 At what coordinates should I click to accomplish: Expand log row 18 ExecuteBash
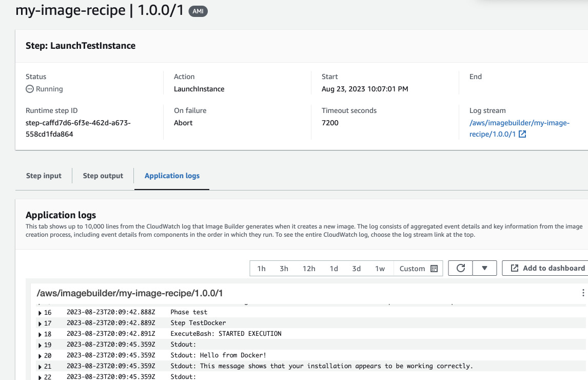(40, 335)
